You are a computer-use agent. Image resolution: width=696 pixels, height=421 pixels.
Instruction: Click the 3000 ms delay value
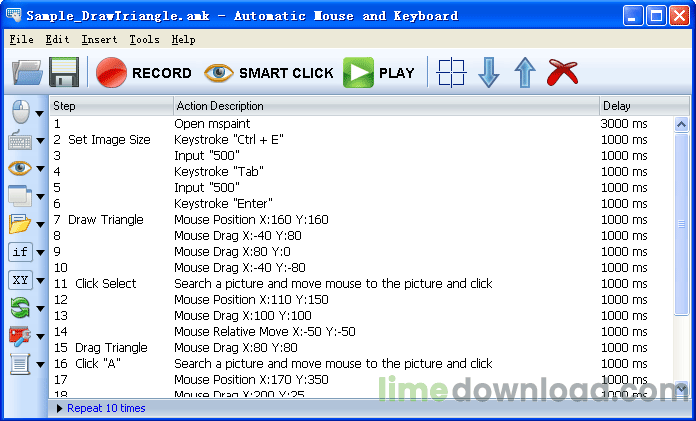624,123
